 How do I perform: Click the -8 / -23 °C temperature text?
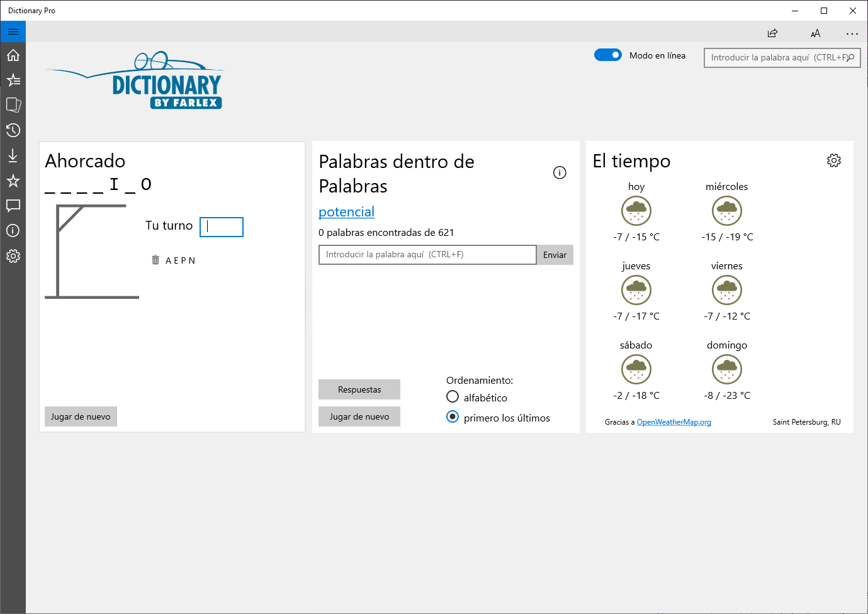click(727, 396)
